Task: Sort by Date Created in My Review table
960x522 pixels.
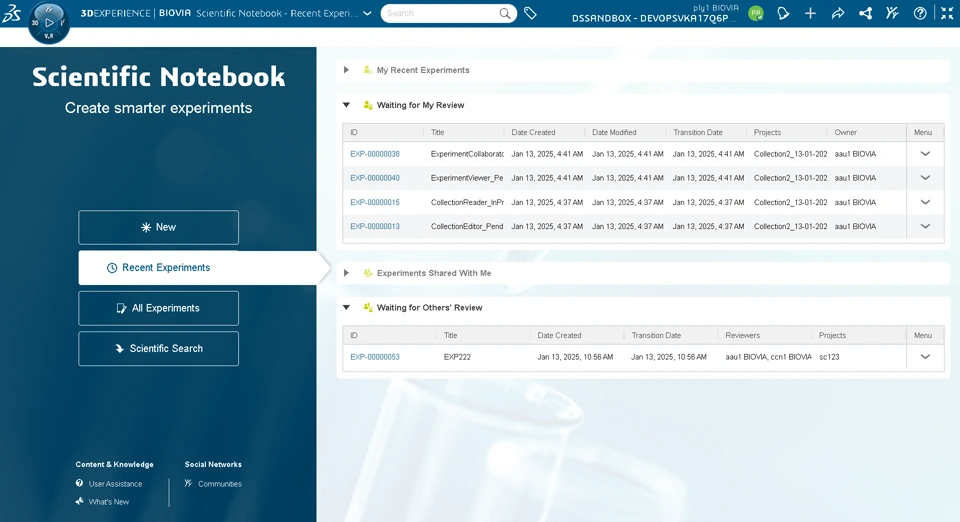Action: [x=533, y=132]
